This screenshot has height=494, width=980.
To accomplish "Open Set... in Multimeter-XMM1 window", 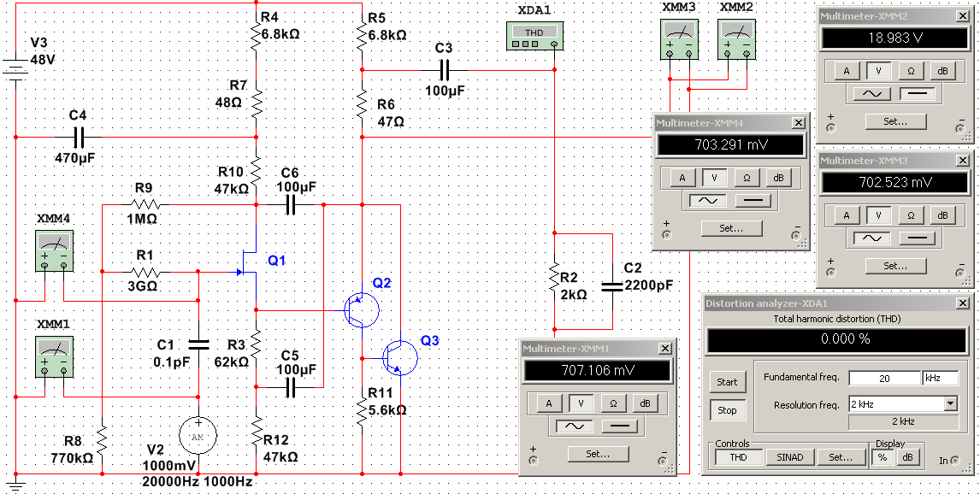I will pos(598,454).
